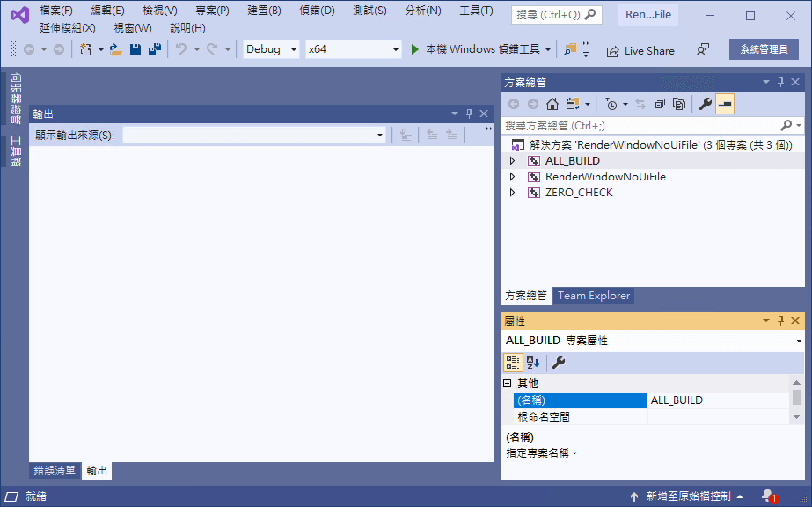Click the Collapse All icon in Solution Explorer
Screen dimensions: 812x507
660,104
